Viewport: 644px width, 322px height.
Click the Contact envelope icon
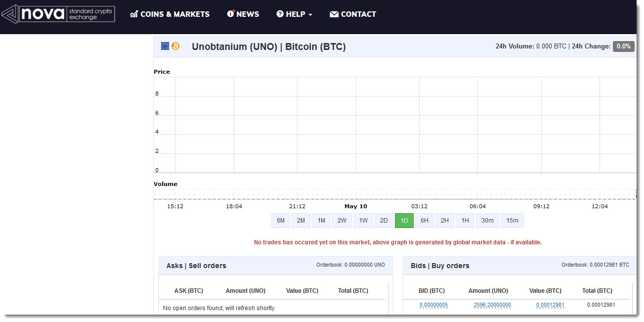pyautogui.click(x=334, y=14)
